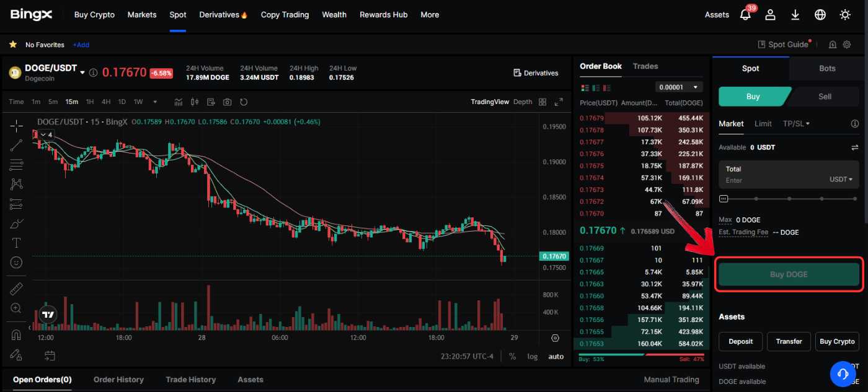The width and height of the screenshot is (868, 392).
Task: Click the Transfer button
Action: tap(789, 341)
